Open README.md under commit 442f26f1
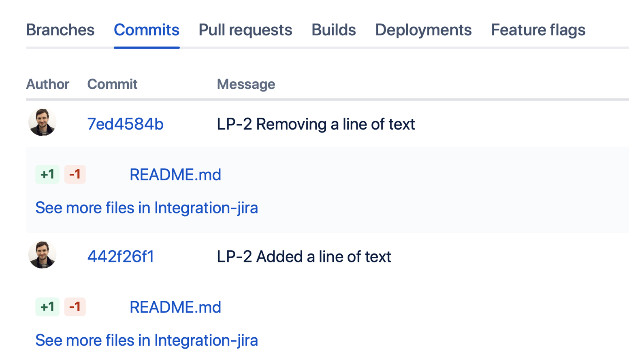The image size is (629, 364). [x=175, y=307]
